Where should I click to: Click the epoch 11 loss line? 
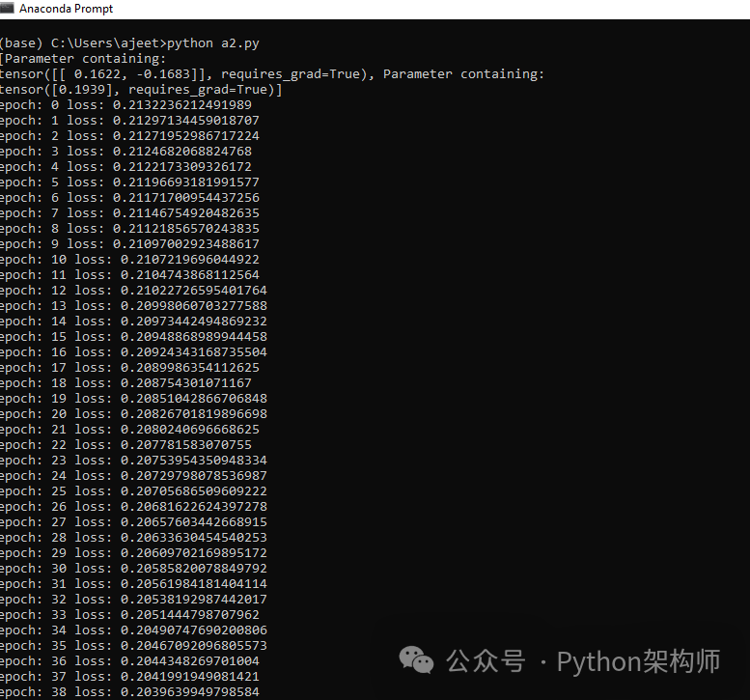[129, 274]
